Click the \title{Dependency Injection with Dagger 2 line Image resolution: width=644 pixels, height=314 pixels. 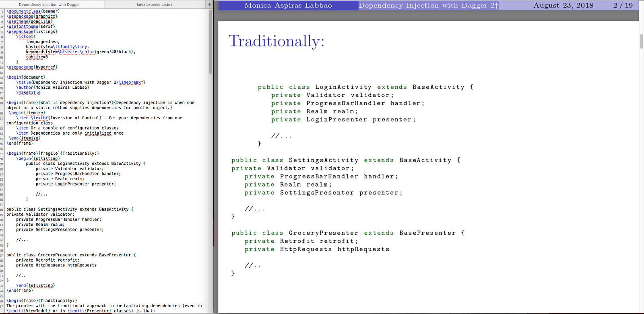[x=81, y=82]
